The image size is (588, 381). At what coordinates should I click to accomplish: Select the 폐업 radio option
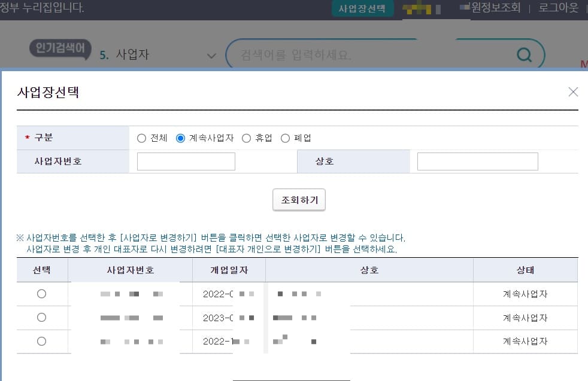coord(285,138)
